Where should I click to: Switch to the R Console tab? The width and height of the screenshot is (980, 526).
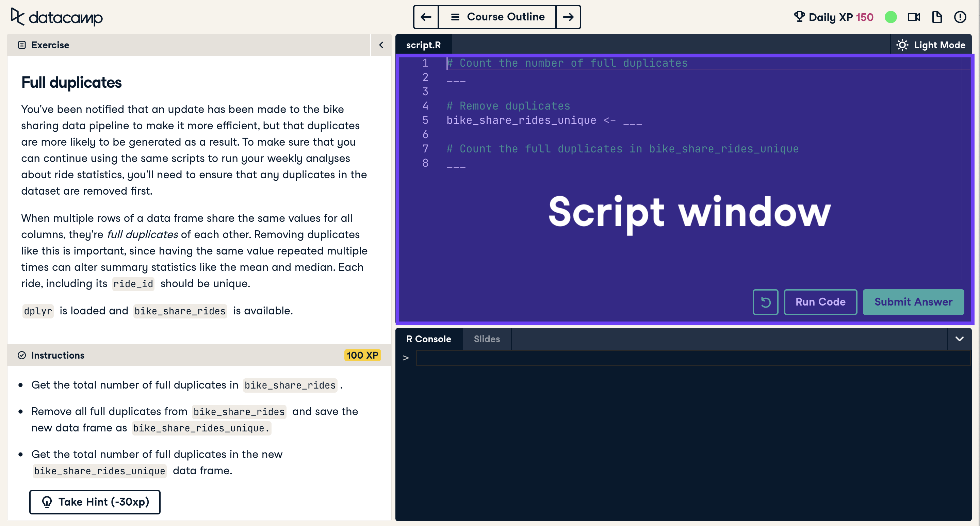[429, 339]
